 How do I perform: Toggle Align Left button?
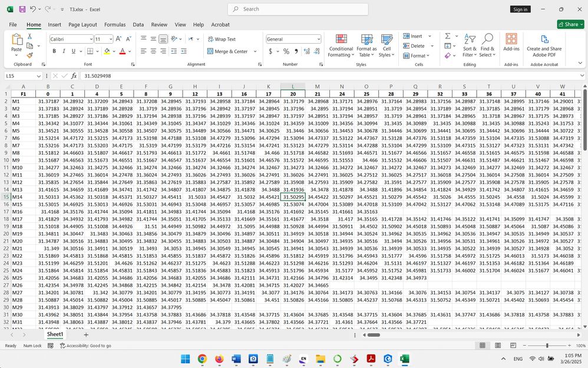pyautogui.click(x=144, y=51)
